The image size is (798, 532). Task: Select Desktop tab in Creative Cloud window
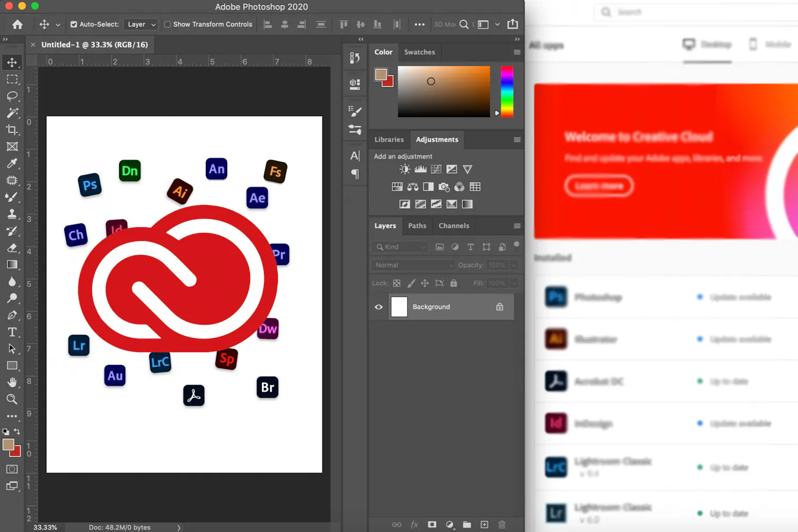[x=707, y=45]
